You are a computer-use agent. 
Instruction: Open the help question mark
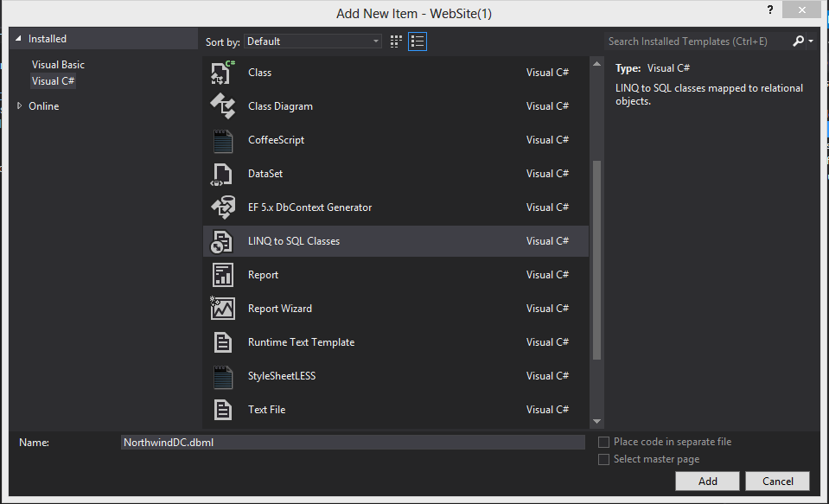[770, 10]
